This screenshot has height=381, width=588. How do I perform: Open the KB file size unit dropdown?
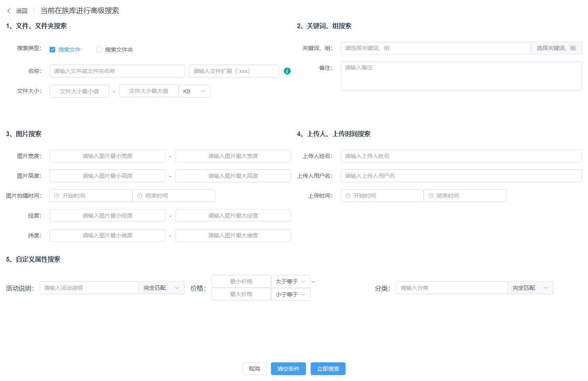(194, 91)
